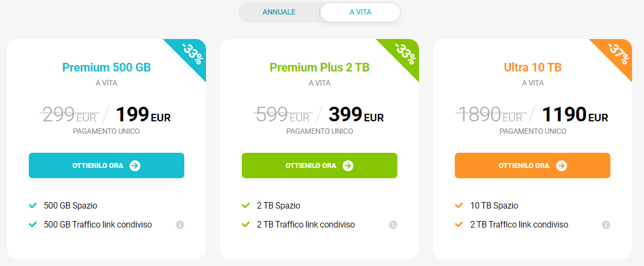Click the orange Ottienilo Ora button
This screenshot has height=266, width=644.
point(532,165)
